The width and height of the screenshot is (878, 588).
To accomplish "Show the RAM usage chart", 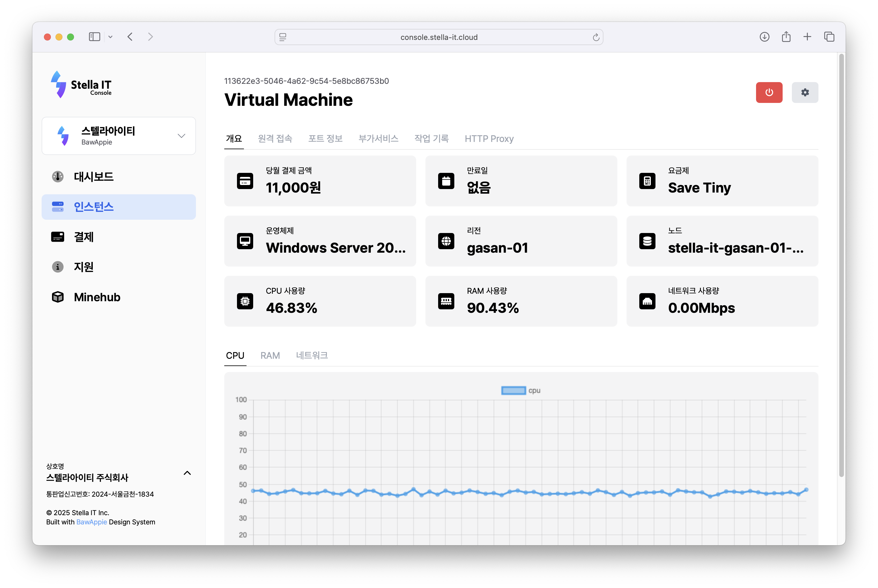I will [x=270, y=355].
